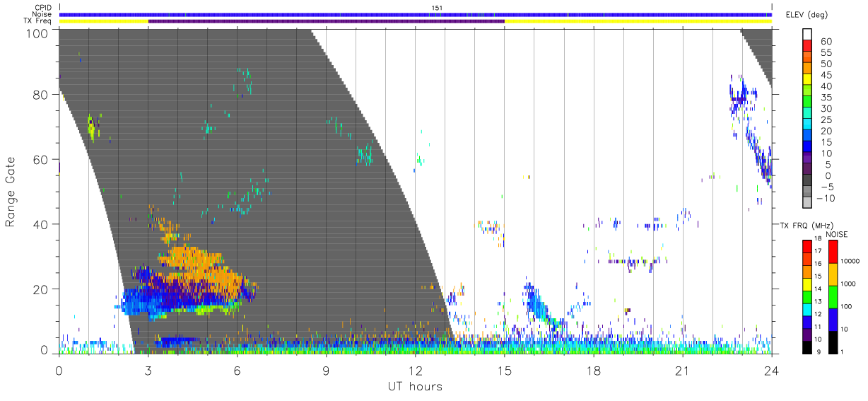Select the purple 10–11 TX FRQ colorbar segment
This screenshot has width=868, height=401.
807,333
